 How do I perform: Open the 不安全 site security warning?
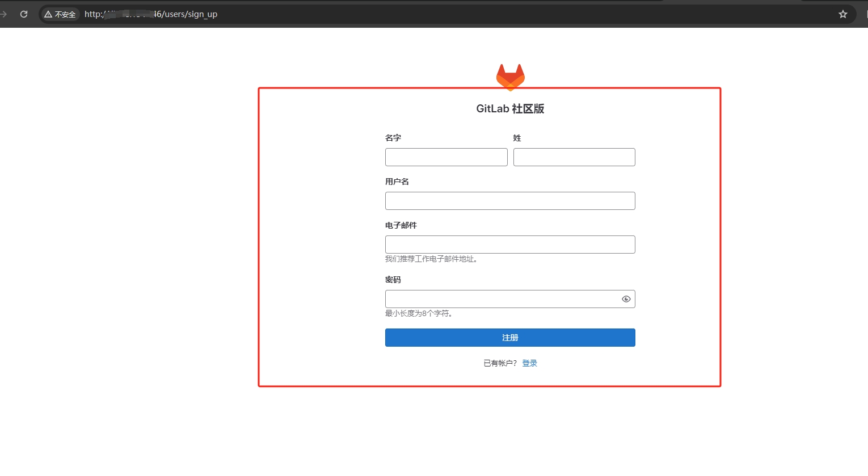(60, 14)
